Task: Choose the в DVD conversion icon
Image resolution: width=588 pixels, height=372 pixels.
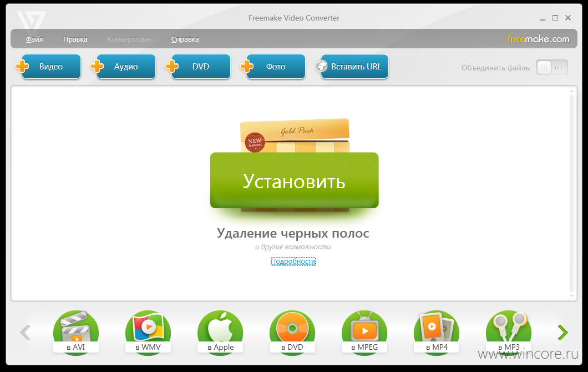Action: (x=292, y=332)
